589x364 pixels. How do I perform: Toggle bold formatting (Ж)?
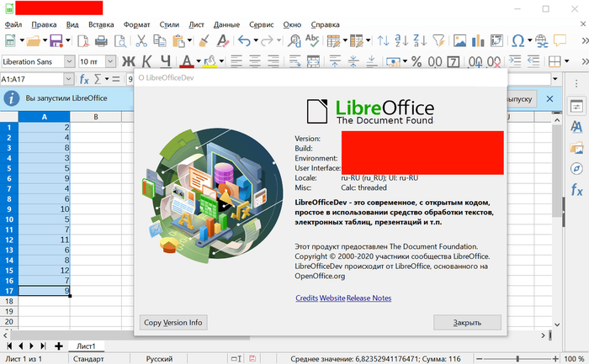coord(129,61)
